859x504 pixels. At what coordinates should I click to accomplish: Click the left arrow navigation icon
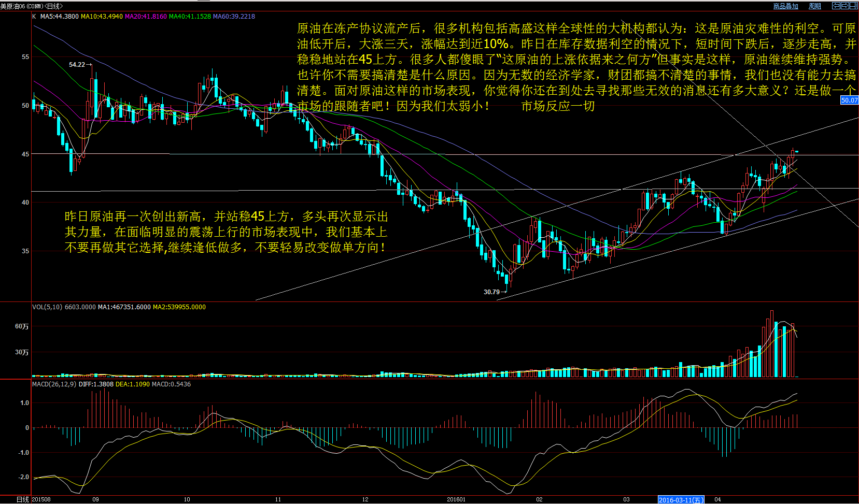pyautogui.click(x=836, y=6)
